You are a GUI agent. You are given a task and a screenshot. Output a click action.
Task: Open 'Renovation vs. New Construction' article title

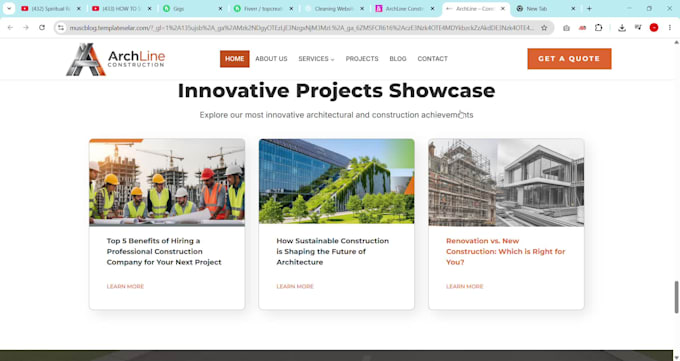506,251
